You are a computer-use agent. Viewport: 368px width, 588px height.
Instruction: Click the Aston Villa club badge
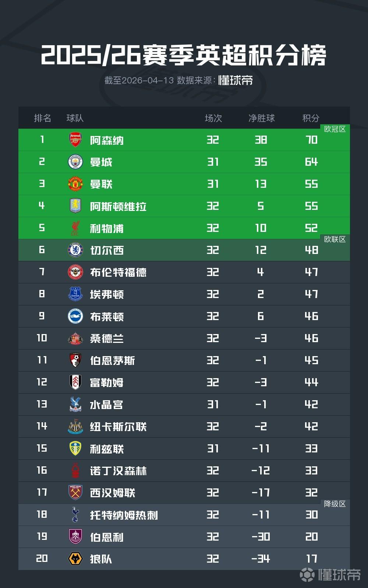(75, 206)
